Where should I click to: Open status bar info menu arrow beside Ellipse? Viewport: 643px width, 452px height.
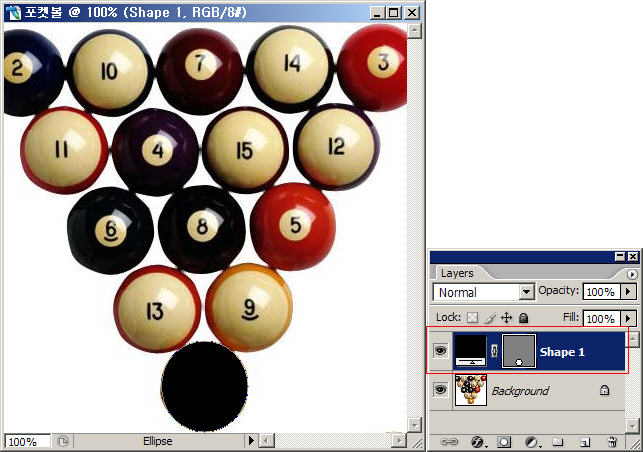pos(251,441)
